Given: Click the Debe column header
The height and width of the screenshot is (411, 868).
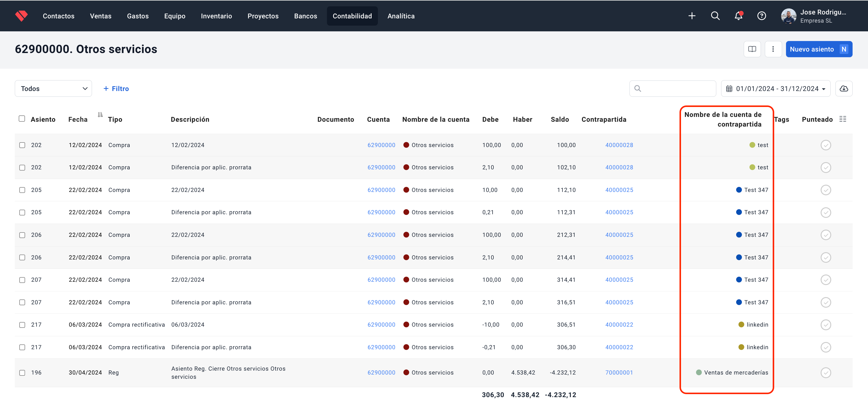Looking at the screenshot, I should pyautogui.click(x=490, y=120).
